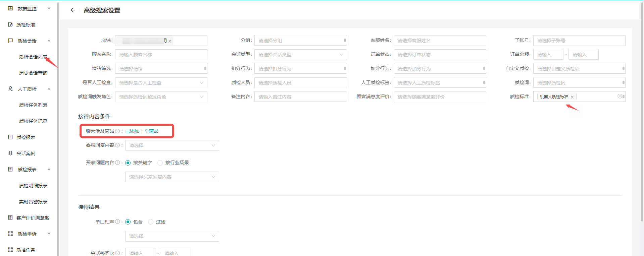Select the 按关键字 radio option
This screenshot has width=644, height=256.
[x=128, y=163]
